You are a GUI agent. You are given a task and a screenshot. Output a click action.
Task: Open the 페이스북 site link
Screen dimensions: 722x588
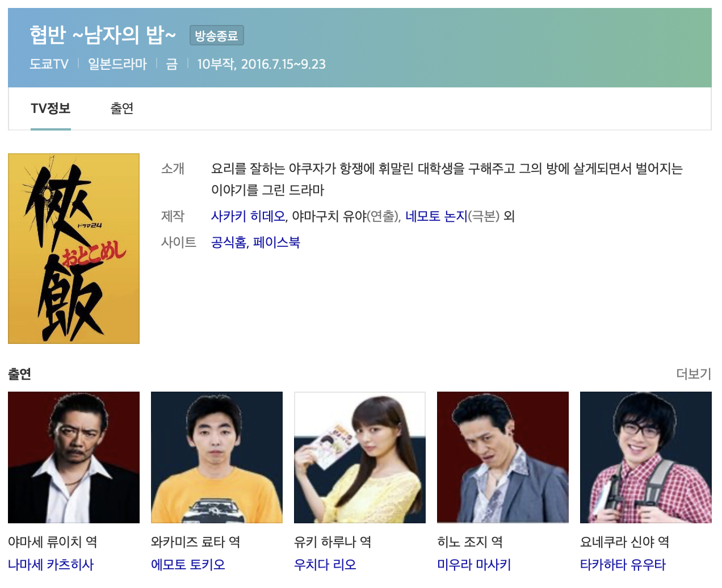pos(277,242)
